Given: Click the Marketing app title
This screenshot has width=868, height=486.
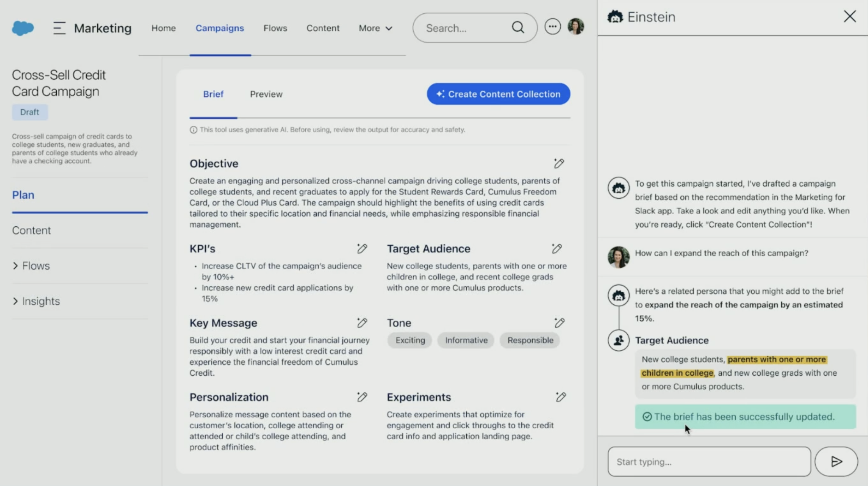Looking at the screenshot, I should pyautogui.click(x=103, y=28).
